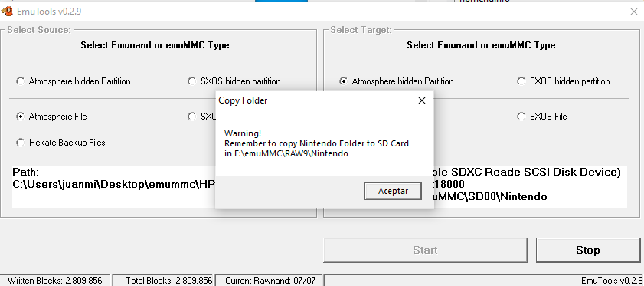
Task: Click 'Remember to copy Nintendo Folder' message line
Action: click(317, 143)
